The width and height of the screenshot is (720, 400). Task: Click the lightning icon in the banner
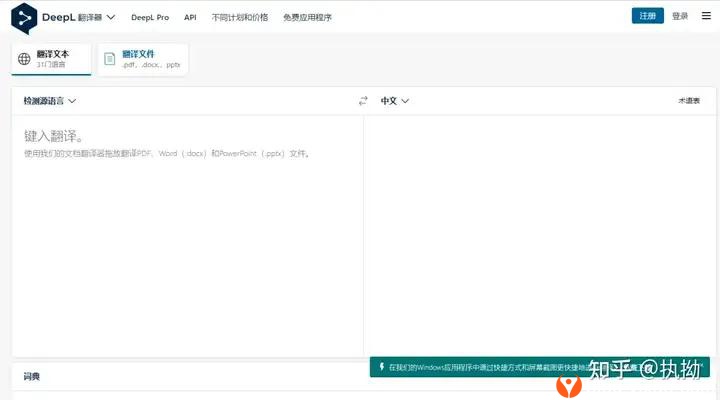(x=381, y=367)
